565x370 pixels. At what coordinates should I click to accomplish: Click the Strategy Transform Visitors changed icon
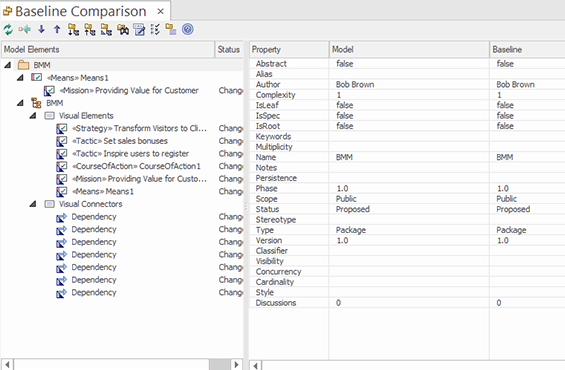pos(62,128)
